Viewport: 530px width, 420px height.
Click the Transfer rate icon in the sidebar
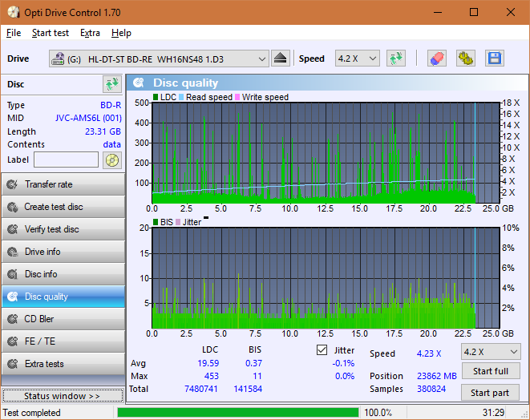[13, 184]
